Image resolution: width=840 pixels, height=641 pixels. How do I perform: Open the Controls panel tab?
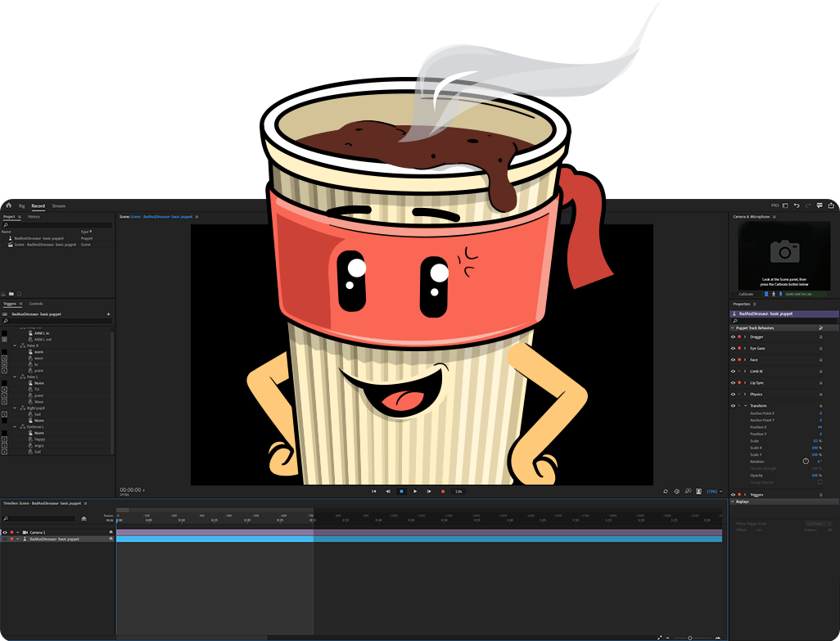coord(36,304)
